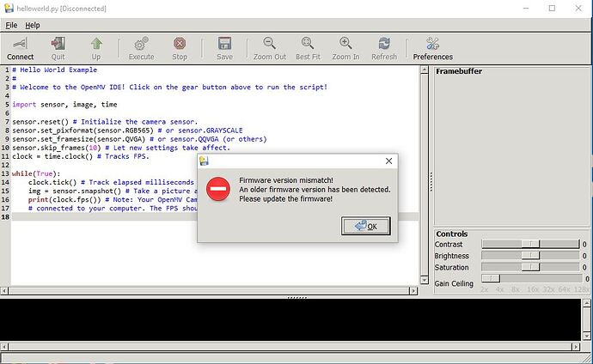Maximize the OpenMV IDE window
This screenshot has width=593, height=364.
pos(552,8)
